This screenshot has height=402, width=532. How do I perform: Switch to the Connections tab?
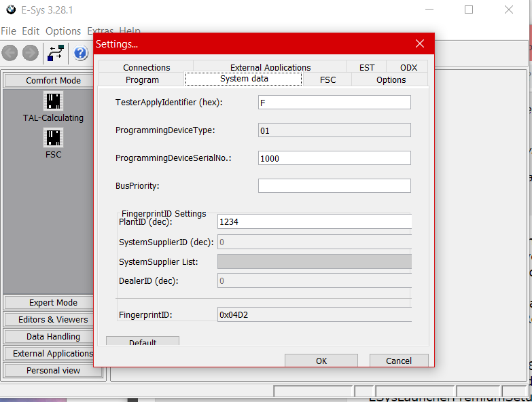[147, 67]
